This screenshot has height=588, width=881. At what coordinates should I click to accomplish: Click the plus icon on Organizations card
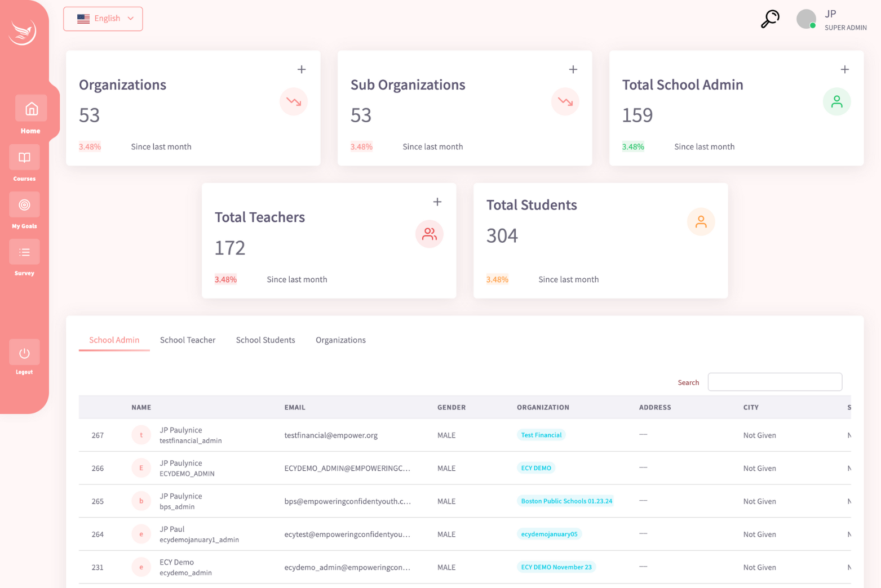pyautogui.click(x=302, y=69)
